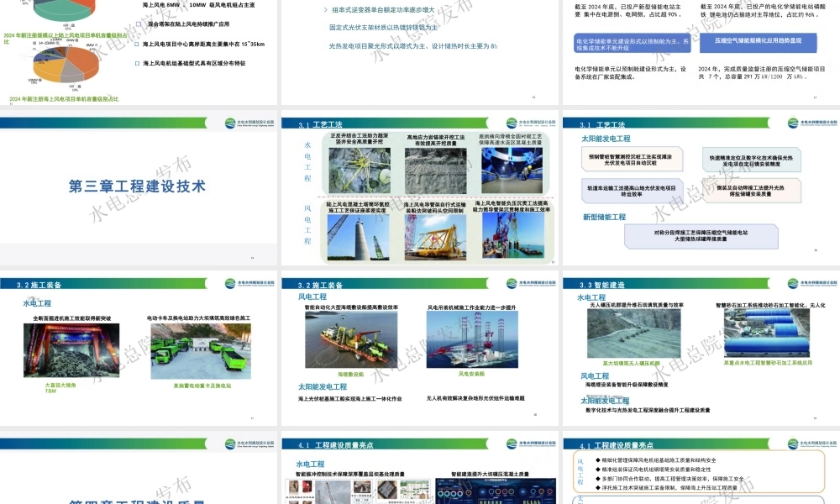Click the 3.3 智能建造 slide title
This screenshot has height=504, width=840.
coord(602,285)
